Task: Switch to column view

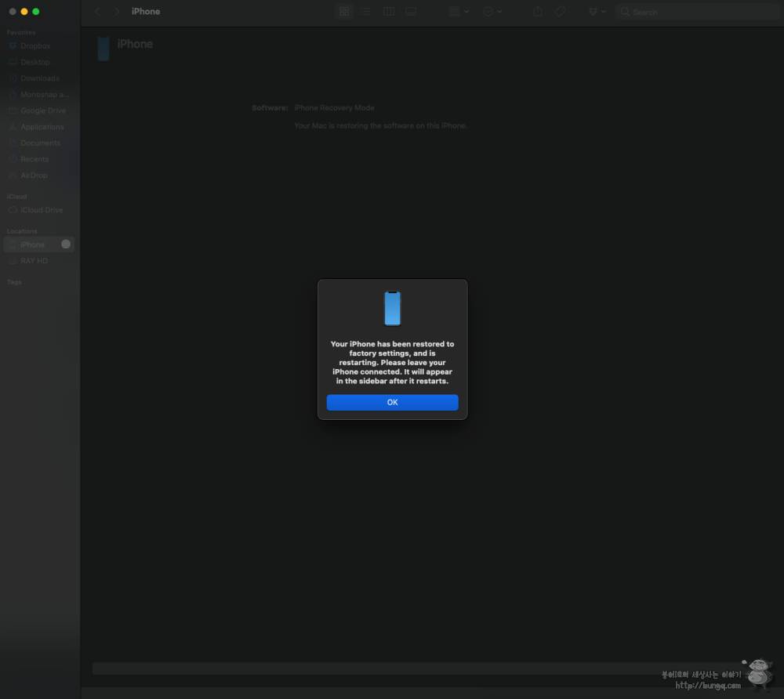Action: tap(389, 12)
